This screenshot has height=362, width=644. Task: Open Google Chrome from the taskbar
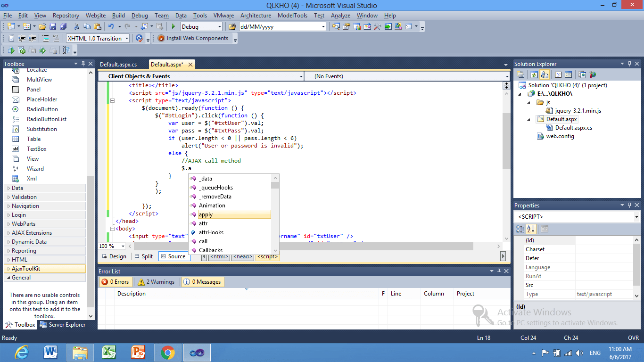167,352
